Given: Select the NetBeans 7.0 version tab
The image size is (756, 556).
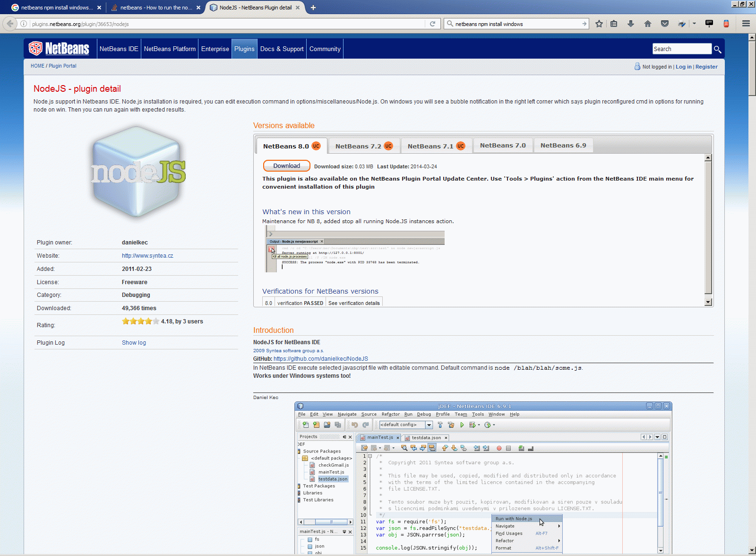Looking at the screenshot, I should (503, 146).
